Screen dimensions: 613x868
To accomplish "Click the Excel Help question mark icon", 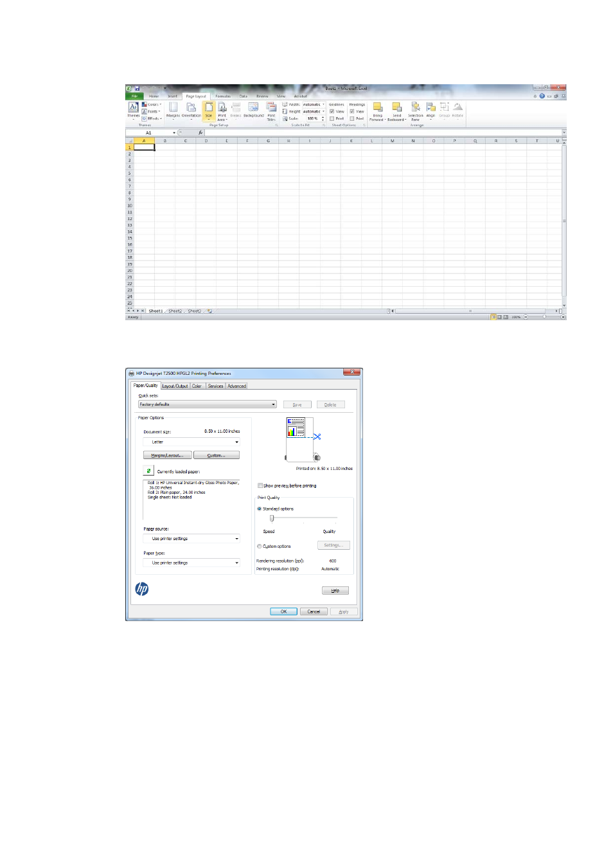I will [542, 96].
